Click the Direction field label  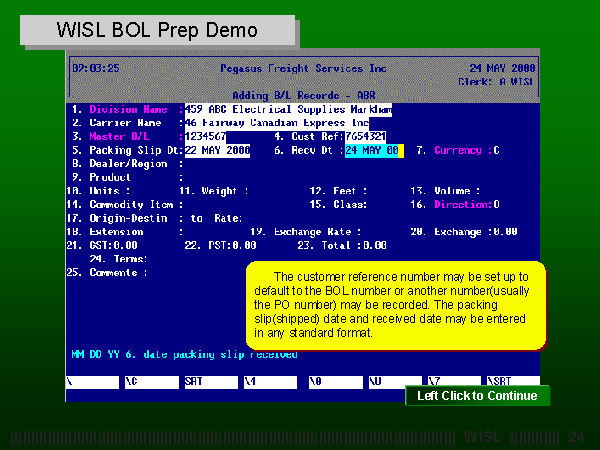tap(463, 204)
